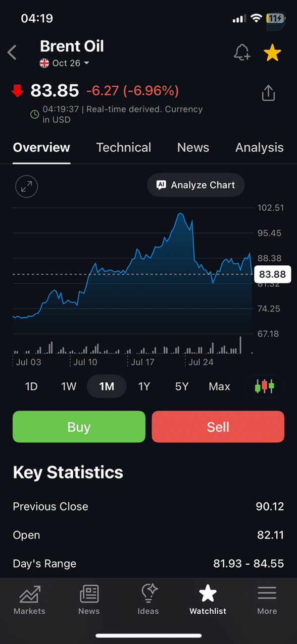Image resolution: width=297 pixels, height=644 pixels.
Task: Open the Ideas lightbulb tab
Action: coord(148,600)
